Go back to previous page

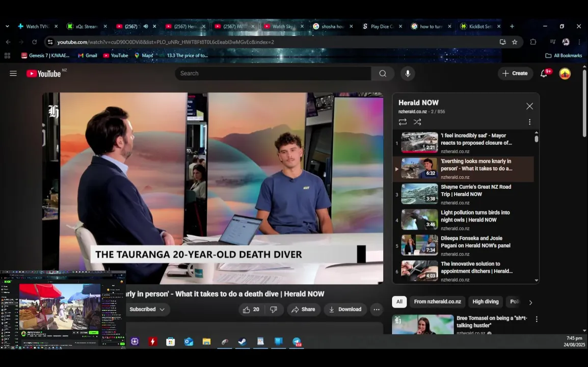pos(8,42)
